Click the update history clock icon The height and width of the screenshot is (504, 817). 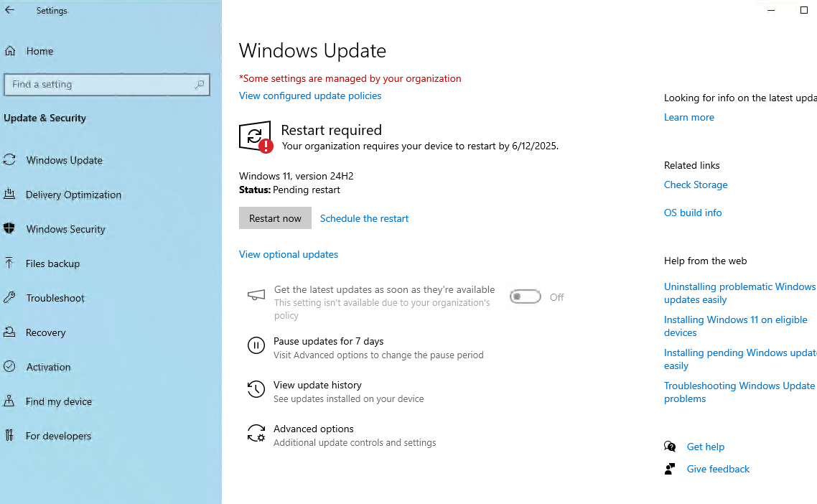[x=256, y=389]
